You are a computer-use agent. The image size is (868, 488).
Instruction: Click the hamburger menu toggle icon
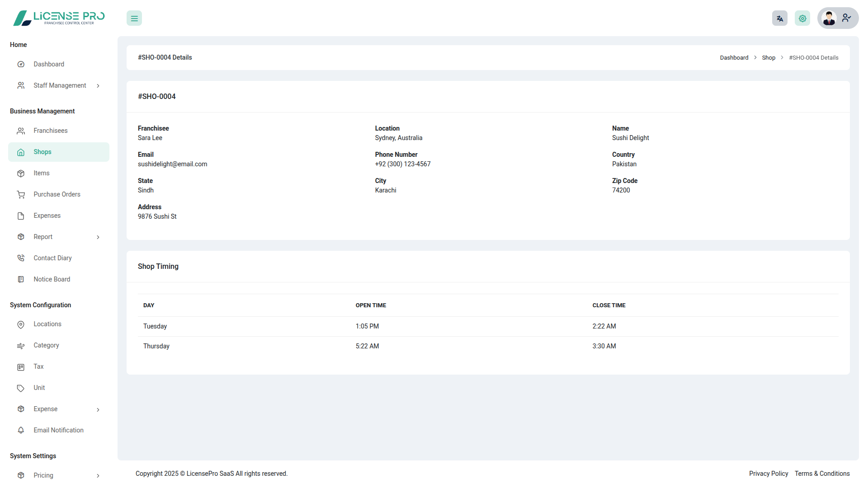point(134,19)
